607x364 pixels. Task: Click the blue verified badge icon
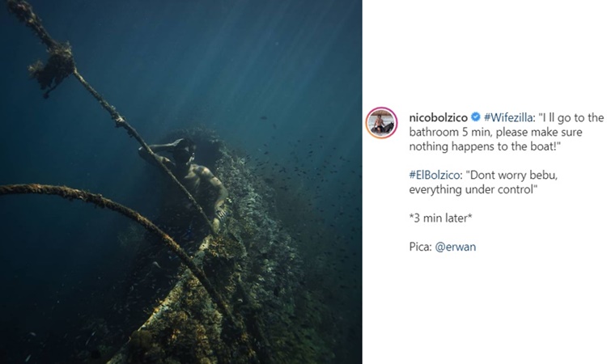click(x=476, y=116)
